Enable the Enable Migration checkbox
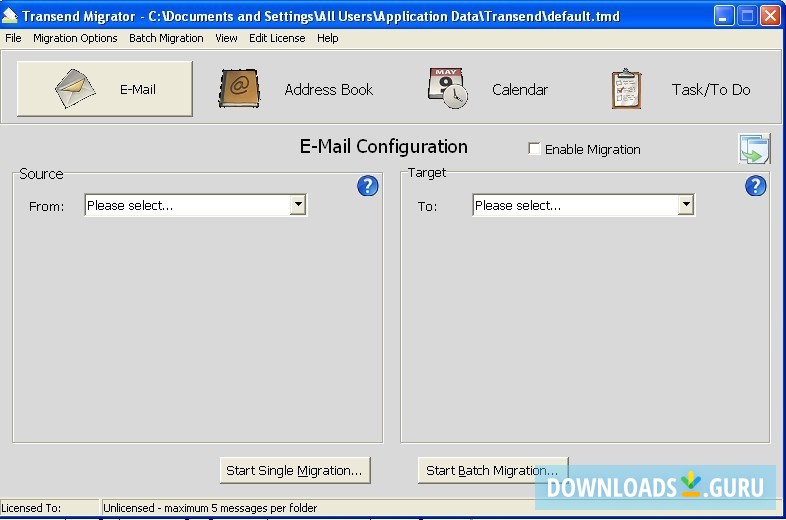Image resolution: width=786 pixels, height=520 pixels. tap(534, 148)
